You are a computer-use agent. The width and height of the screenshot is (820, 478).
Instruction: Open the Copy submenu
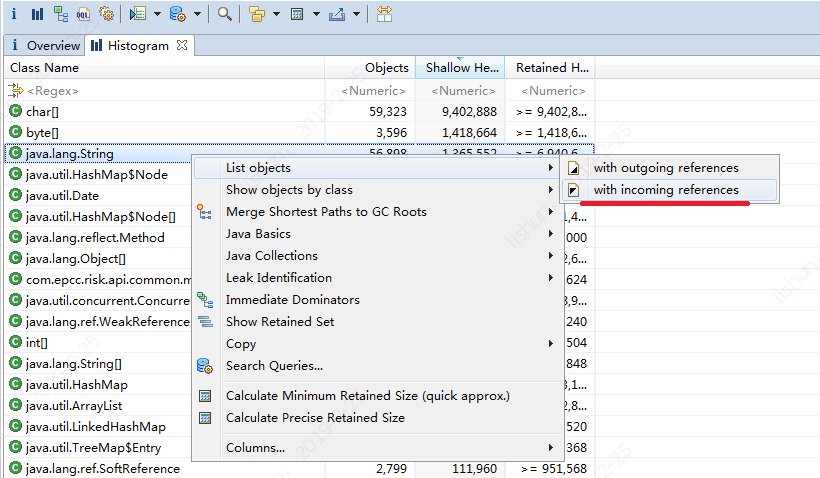[378, 344]
